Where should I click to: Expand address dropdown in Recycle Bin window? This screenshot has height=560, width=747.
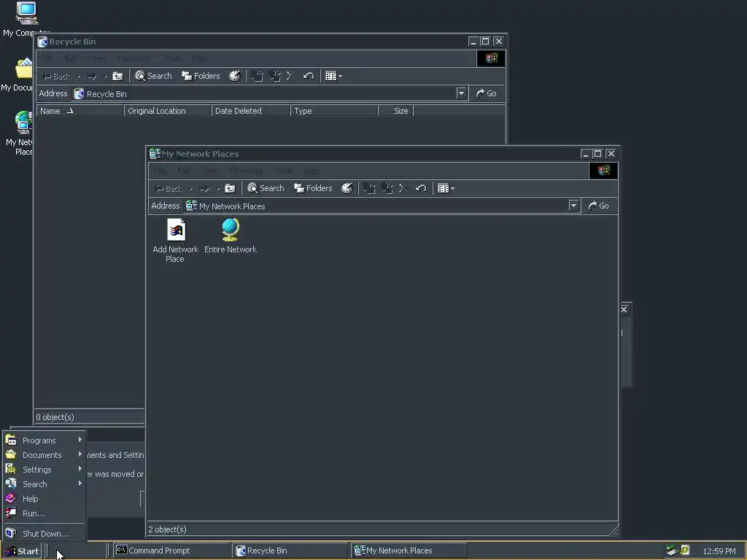[x=461, y=93]
